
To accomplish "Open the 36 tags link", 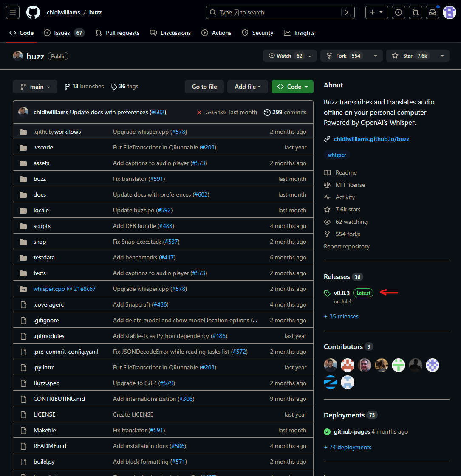I will click(x=124, y=87).
